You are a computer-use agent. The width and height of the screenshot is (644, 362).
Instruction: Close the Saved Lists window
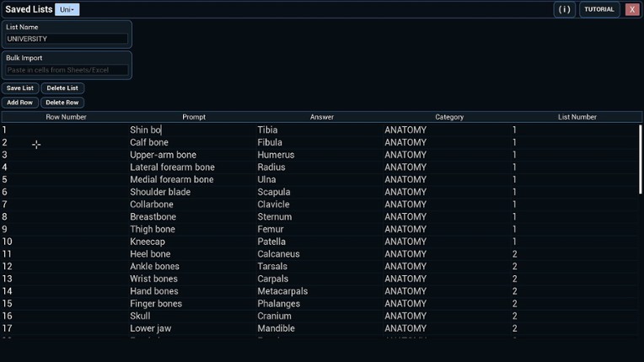632,9
